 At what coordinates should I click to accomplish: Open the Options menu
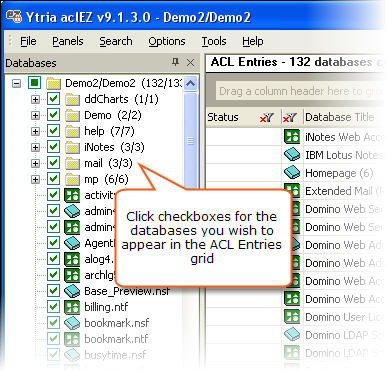(x=167, y=41)
